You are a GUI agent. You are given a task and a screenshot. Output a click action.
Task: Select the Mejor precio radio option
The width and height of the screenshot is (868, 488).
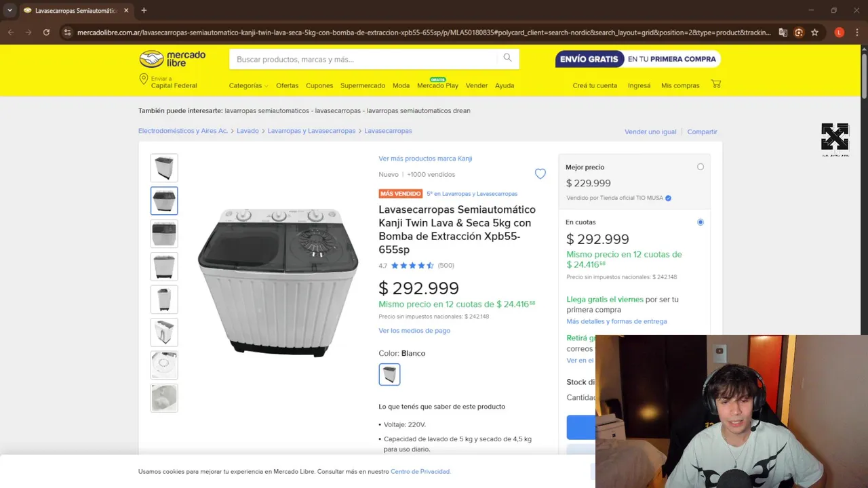701,167
